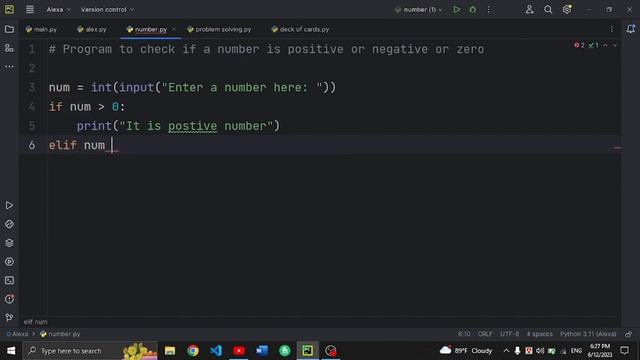Go to previous highlighted error arrow

[605, 45]
